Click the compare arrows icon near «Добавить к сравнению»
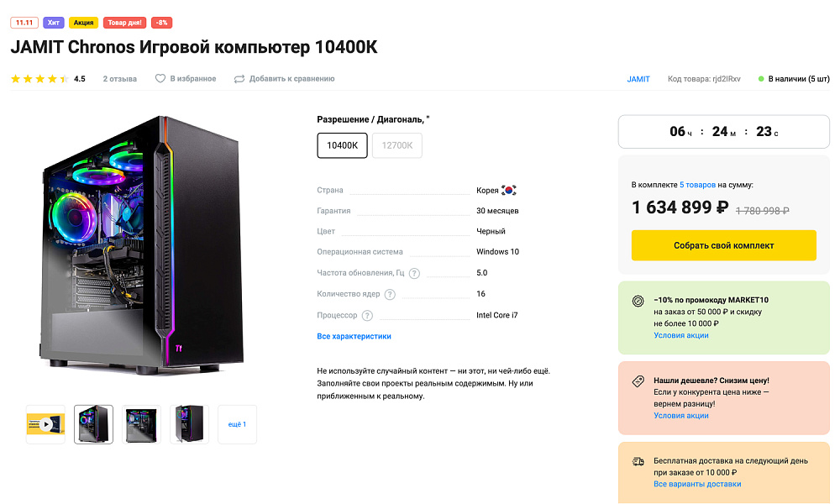This screenshot has width=840, height=504. click(239, 78)
